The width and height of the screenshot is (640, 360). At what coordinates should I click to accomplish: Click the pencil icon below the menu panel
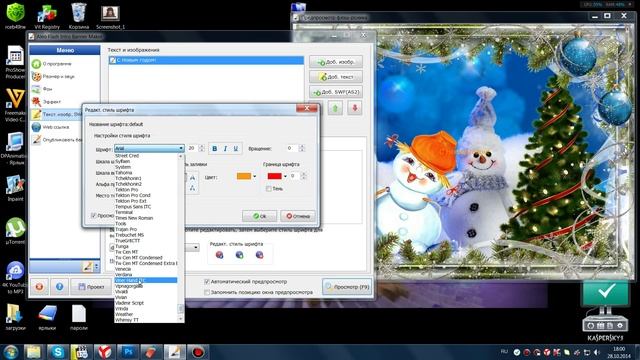pos(87,267)
